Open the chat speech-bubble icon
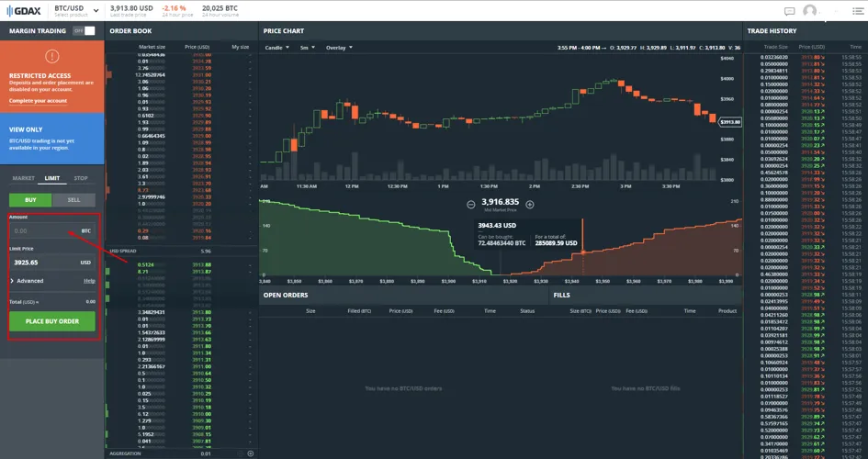Viewport: 868px width, 459px height. [x=789, y=11]
